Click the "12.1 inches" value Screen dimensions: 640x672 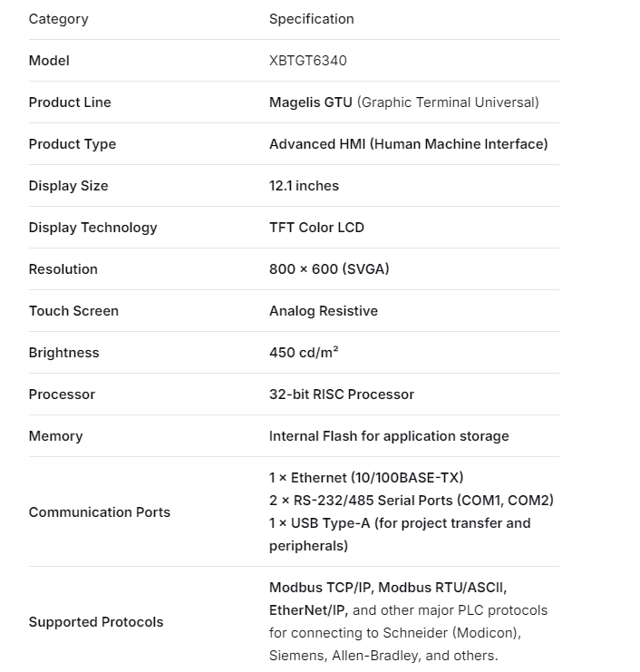click(x=304, y=186)
